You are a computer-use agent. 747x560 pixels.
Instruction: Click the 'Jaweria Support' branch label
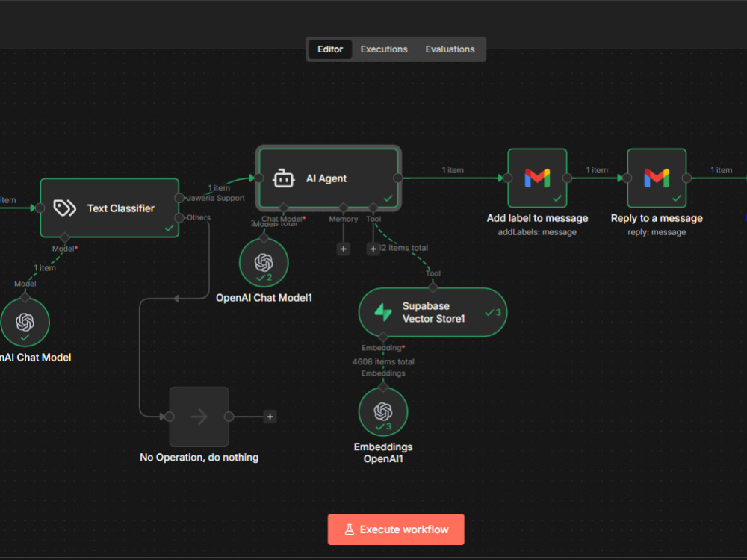click(x=216, y=198)
